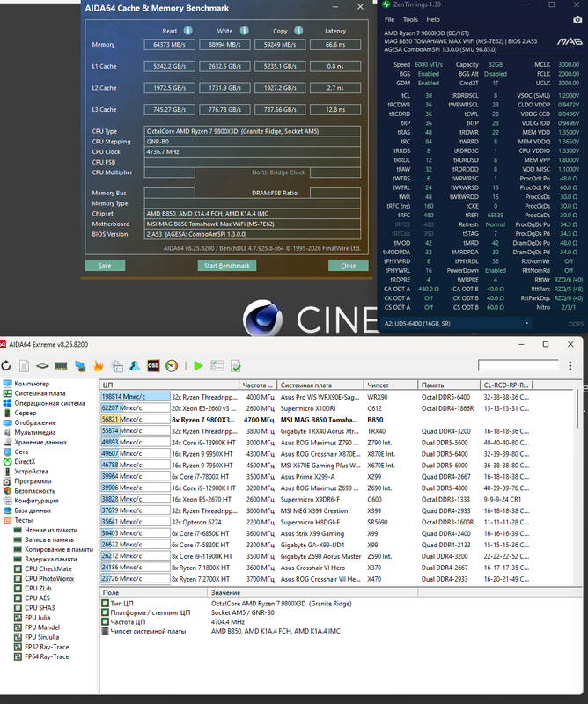Sort by the Частота column header

point(258,385)
